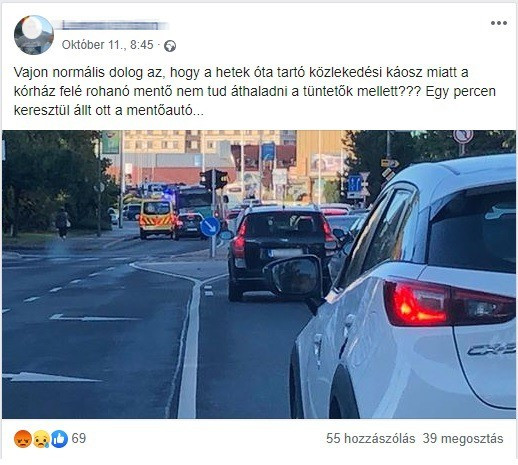Click the blue arrow road sign in photo

[210, 227]
